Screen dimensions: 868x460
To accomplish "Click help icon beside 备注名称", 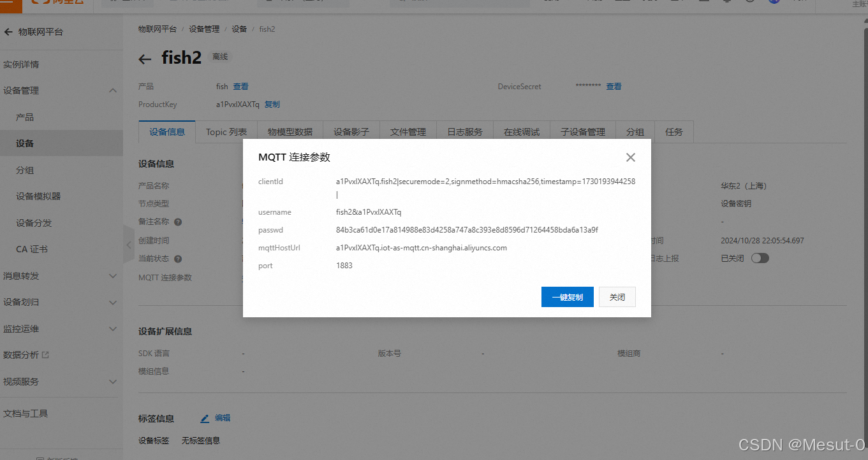I will click(178, 222).
